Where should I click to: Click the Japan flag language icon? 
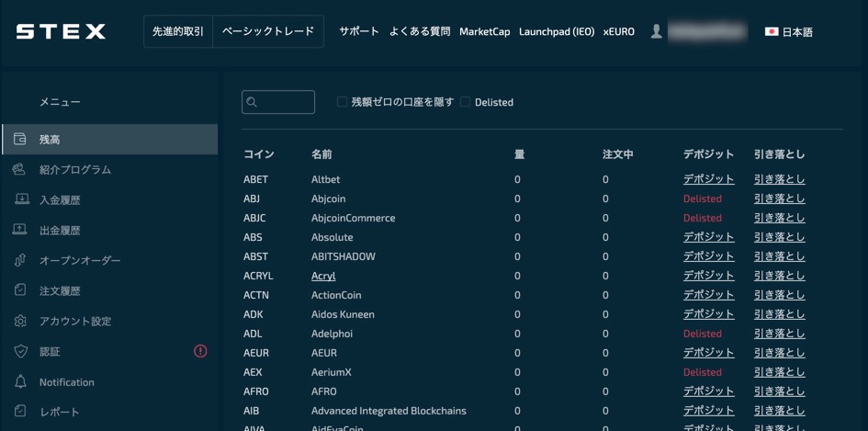pyautogui.click(x=772, y=31)
